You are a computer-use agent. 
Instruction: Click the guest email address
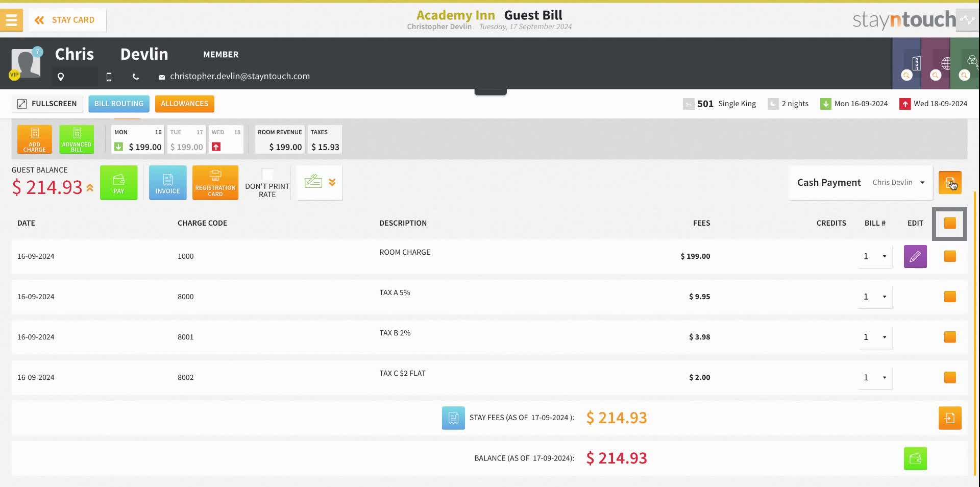point(239,76)
